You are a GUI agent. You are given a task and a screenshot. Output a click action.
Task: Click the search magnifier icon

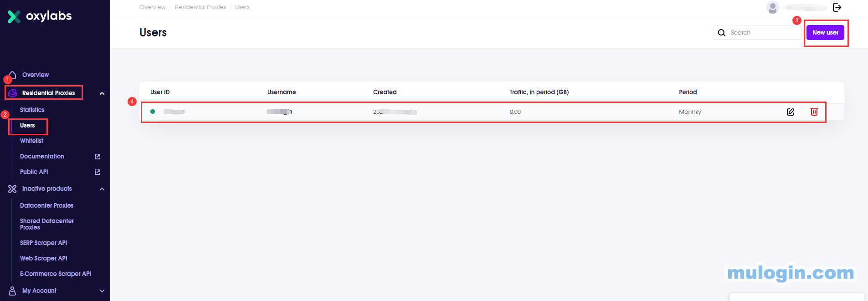coord(722,33)
